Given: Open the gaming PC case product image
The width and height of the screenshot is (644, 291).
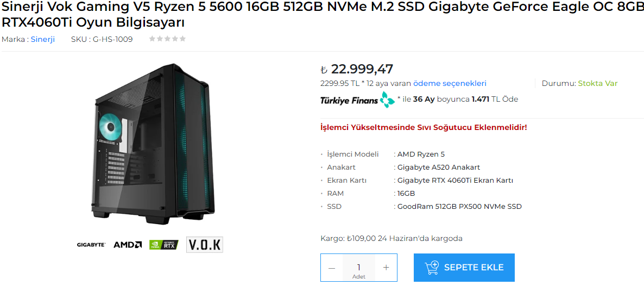Looking at the screenshot, I should click(153, 144).
